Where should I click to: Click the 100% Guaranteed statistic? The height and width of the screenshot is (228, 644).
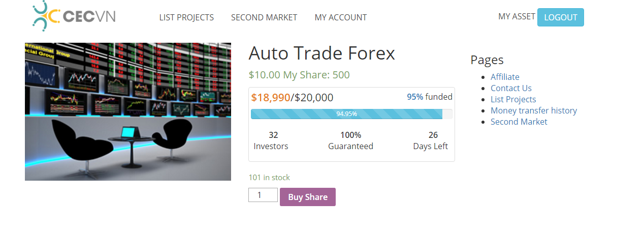pyautogui.click(x=350, y=140)
